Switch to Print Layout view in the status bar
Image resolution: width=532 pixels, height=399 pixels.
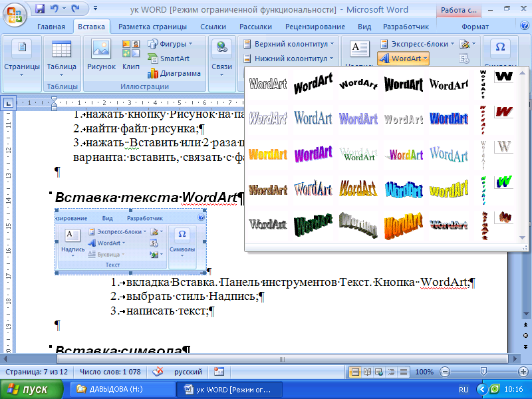(355, 372)
